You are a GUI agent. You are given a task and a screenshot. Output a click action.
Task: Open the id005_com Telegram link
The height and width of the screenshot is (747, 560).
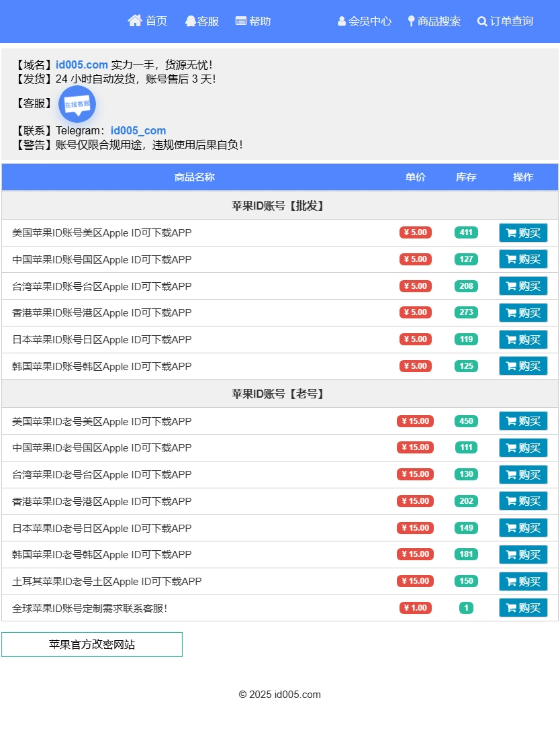[x=138, y=130]
